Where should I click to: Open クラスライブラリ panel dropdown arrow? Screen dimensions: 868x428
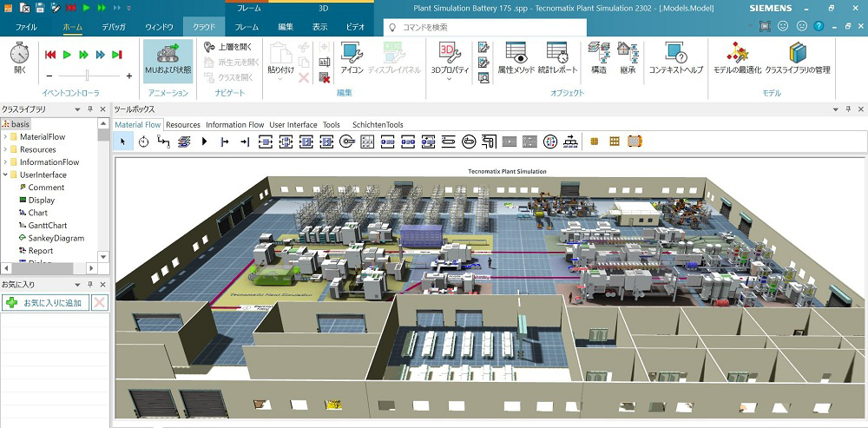(x=77, y=109)
